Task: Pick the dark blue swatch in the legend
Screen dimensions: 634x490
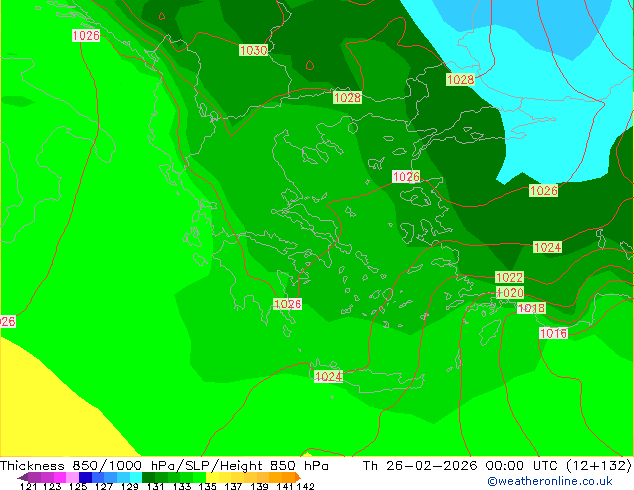Action: [x=85, y=477]
